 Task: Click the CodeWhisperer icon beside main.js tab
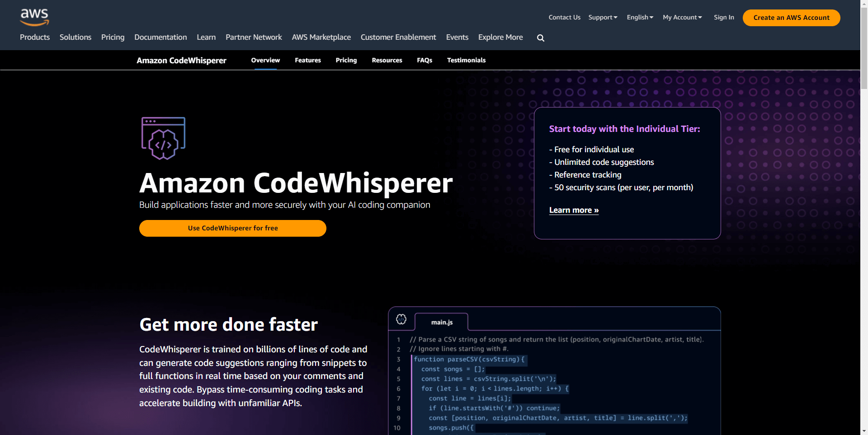(401, 319)
